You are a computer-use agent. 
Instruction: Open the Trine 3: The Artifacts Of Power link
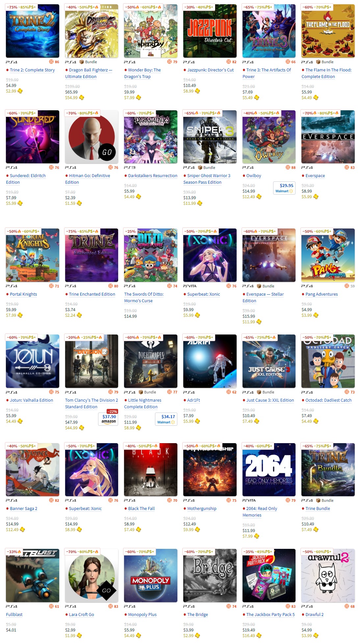267,73
